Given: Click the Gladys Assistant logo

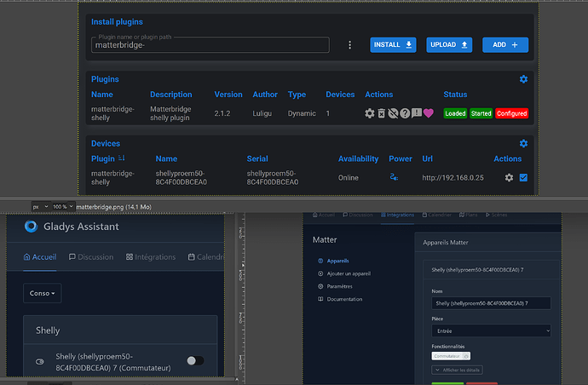Looking at the screenshot, I should (32, 227).
